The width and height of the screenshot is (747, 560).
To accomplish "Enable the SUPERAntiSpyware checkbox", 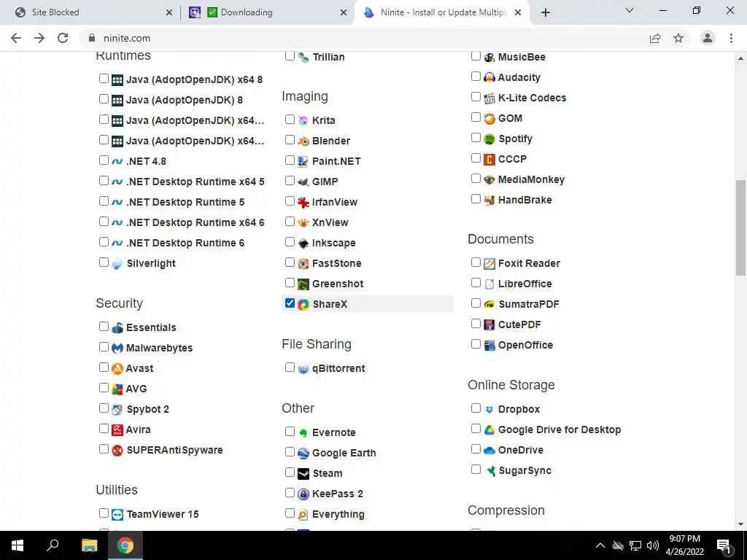I will tap(104, 449).
